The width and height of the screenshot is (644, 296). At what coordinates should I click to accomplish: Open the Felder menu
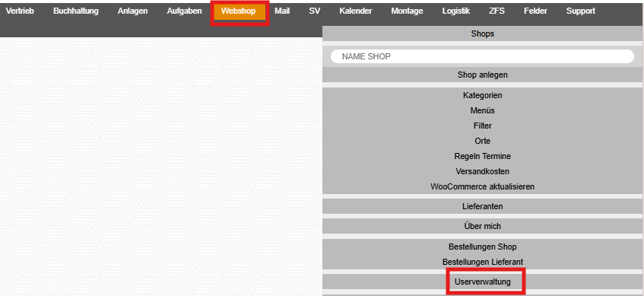pos(535,11)
